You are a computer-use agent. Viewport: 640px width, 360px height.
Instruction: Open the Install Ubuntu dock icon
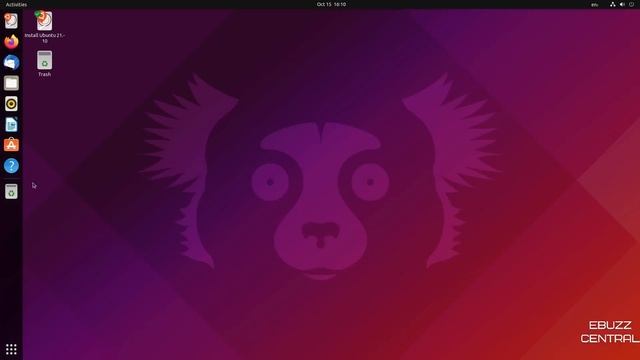[11, 21]
